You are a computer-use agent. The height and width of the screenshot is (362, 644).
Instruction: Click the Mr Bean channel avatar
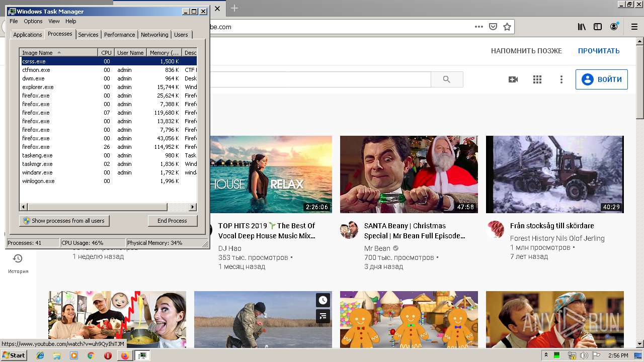(x=349, y=230)
